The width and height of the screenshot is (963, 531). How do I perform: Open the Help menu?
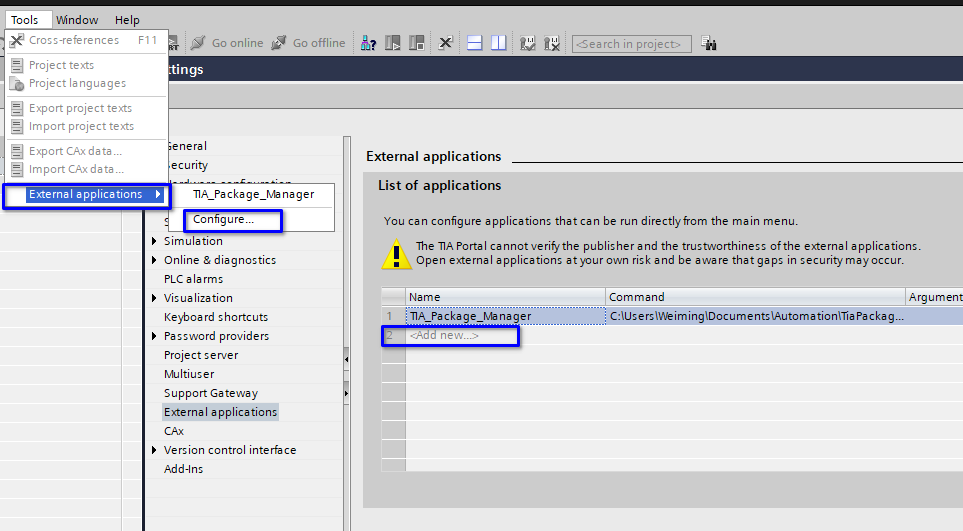click(x=127, y=20)
